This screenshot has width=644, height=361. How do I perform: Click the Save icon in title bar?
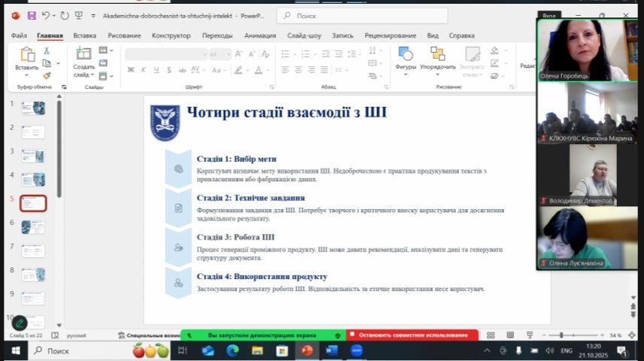coord(31,15)
